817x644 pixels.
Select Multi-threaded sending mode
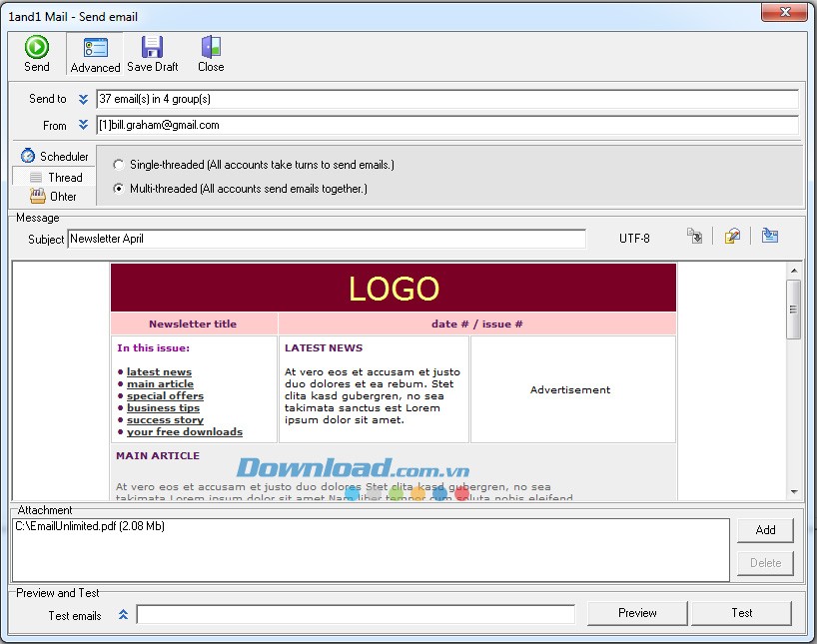[120, 189]
